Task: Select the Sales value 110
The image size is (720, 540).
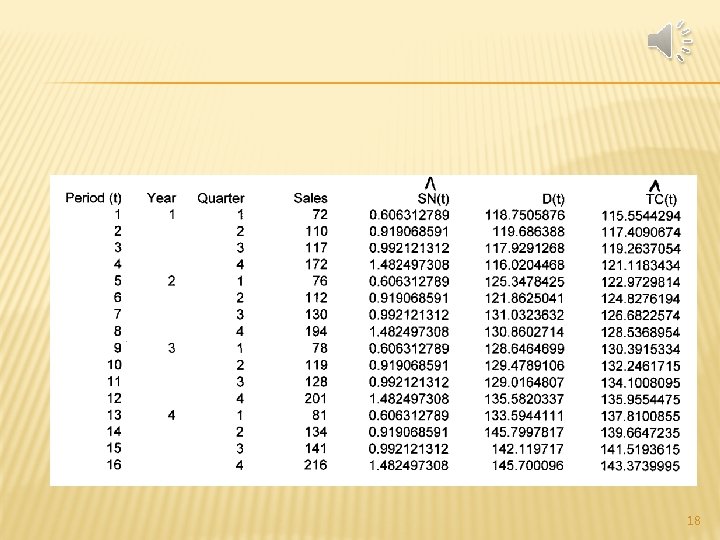Action: pyautogui.click(x=316, y=231)
